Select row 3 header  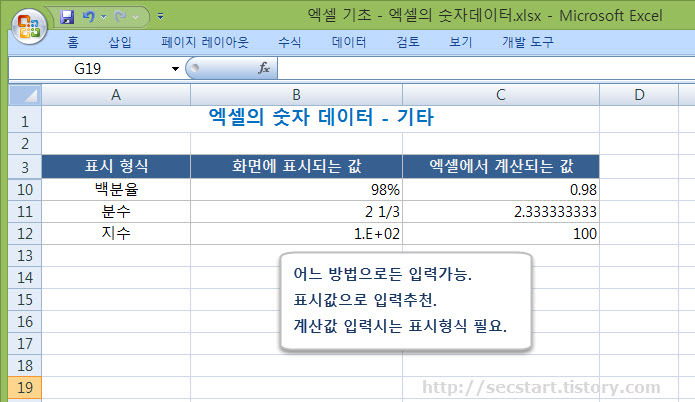tap(25, 167)
